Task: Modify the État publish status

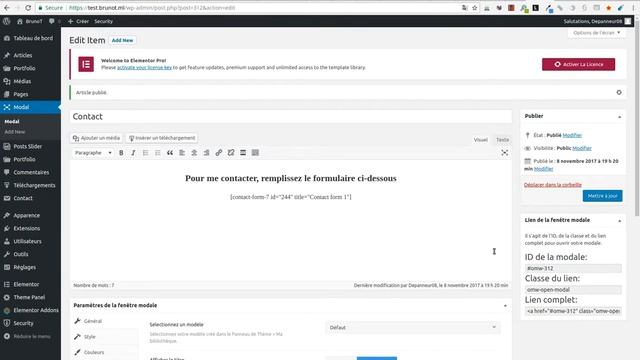Action: [572, 135]
